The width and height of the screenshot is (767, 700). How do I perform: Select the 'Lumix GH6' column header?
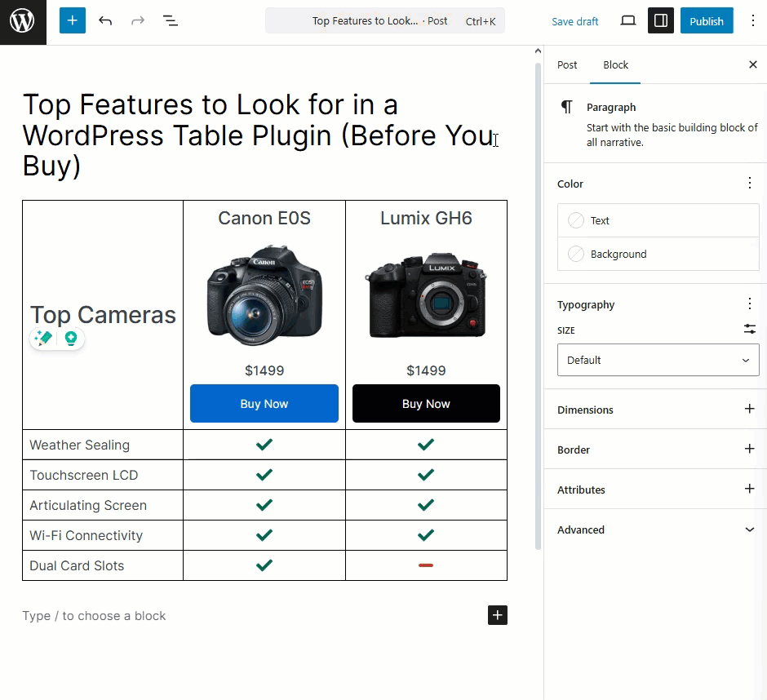tap(426, 218)
